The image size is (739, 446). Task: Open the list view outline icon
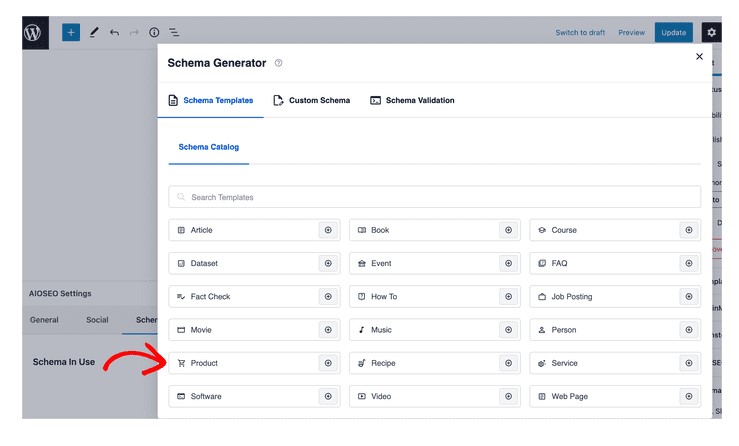(x=174, y=33)
